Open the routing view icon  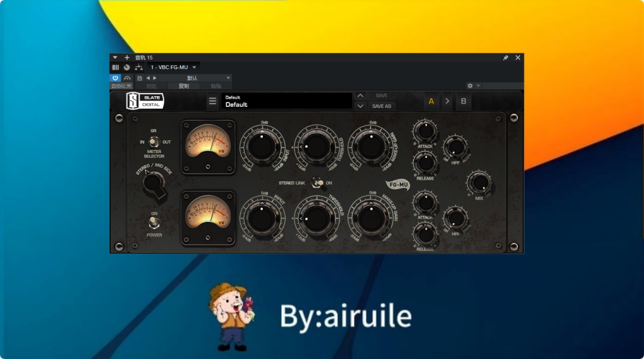[x=139, y=67]
